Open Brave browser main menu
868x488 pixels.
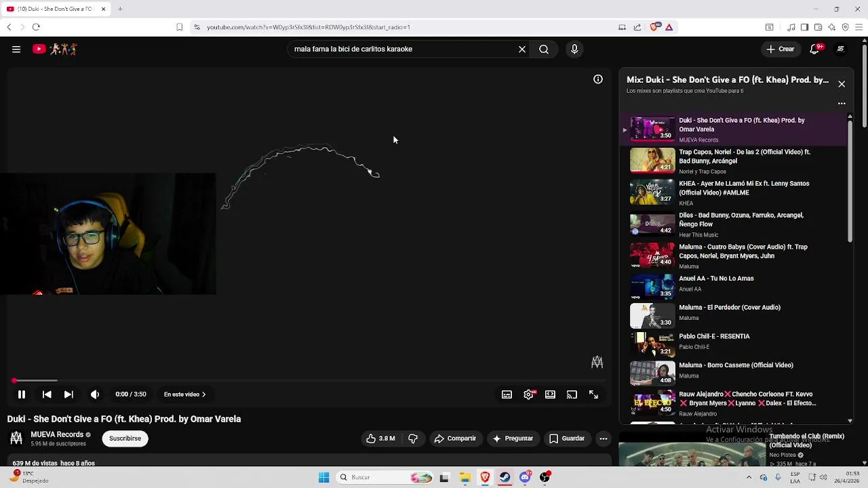coord(859,27)
